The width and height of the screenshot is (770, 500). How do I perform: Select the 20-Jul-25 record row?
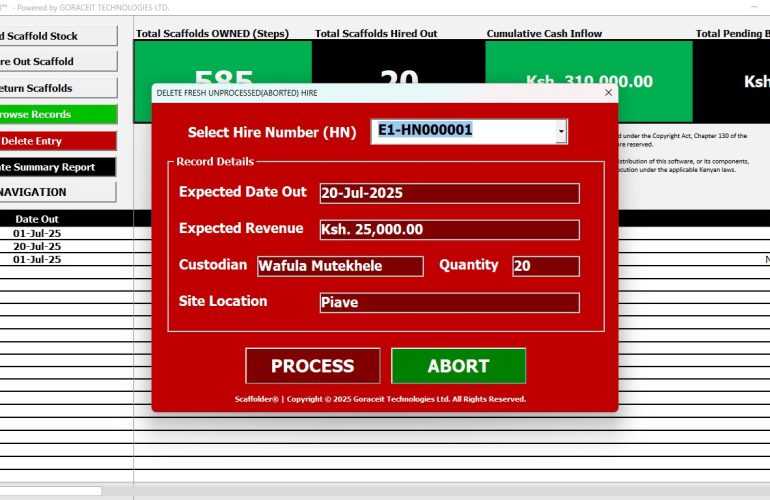pyautogui.click(x=37, y=246)
